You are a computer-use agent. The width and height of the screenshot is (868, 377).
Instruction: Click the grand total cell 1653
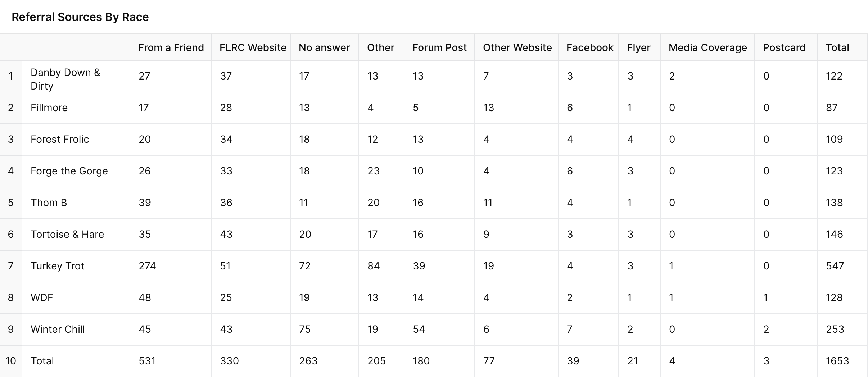[837, 361]
